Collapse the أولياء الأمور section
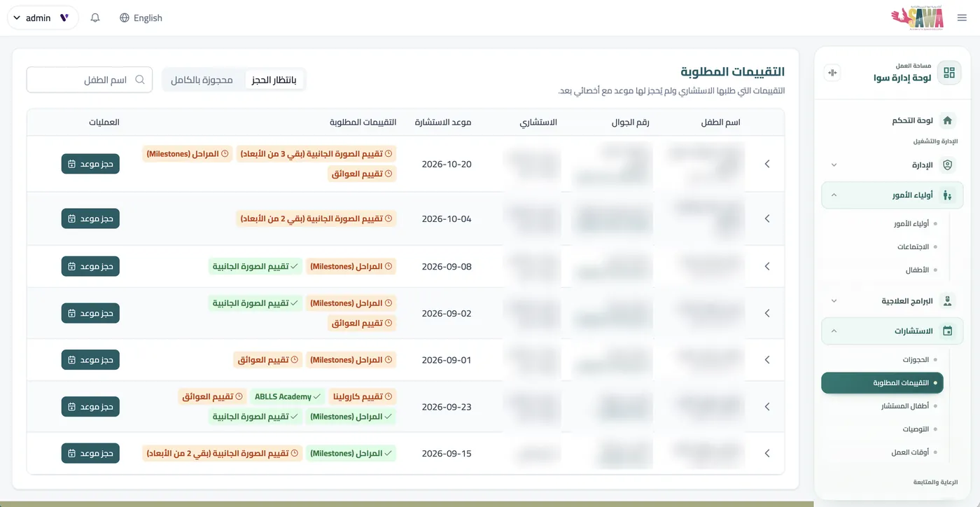980x507 pixels. pos(891,195)
